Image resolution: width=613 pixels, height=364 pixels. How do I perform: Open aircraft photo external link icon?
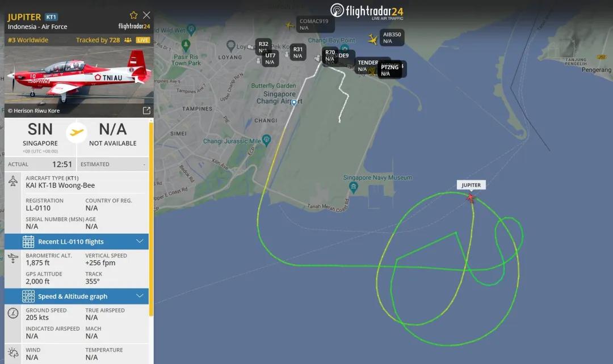coord(146,111)
